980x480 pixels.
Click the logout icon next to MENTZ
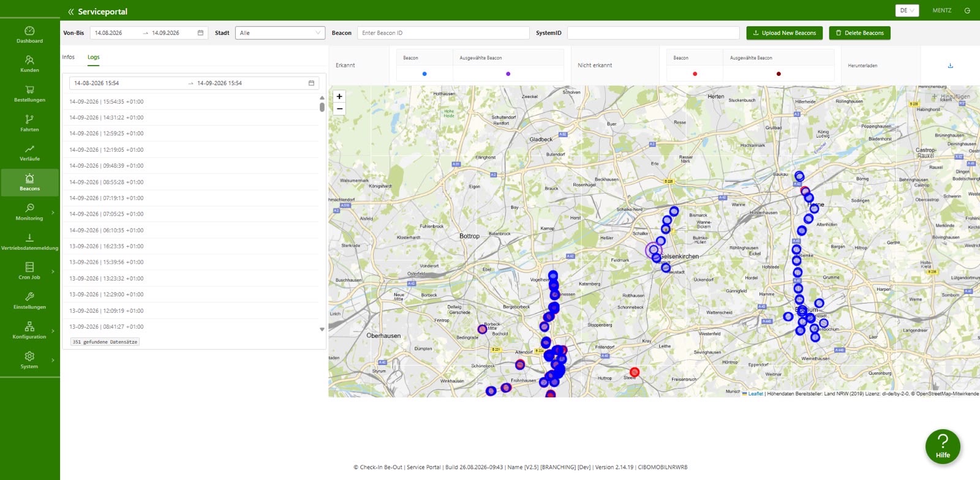967,10
